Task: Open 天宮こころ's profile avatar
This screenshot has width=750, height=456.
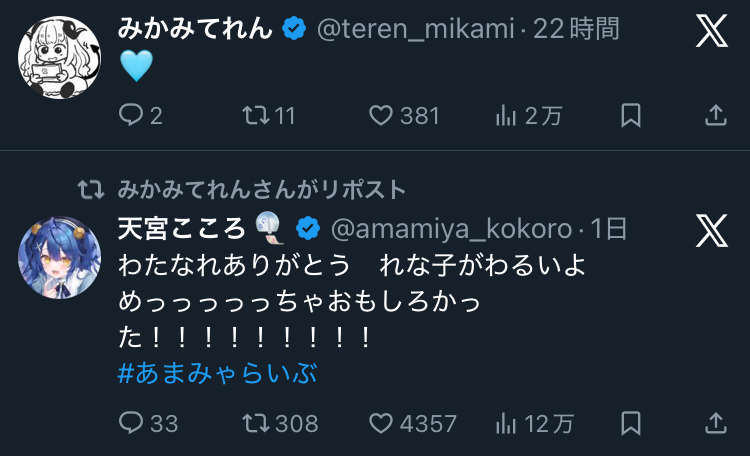Action: tap(59, 259)
